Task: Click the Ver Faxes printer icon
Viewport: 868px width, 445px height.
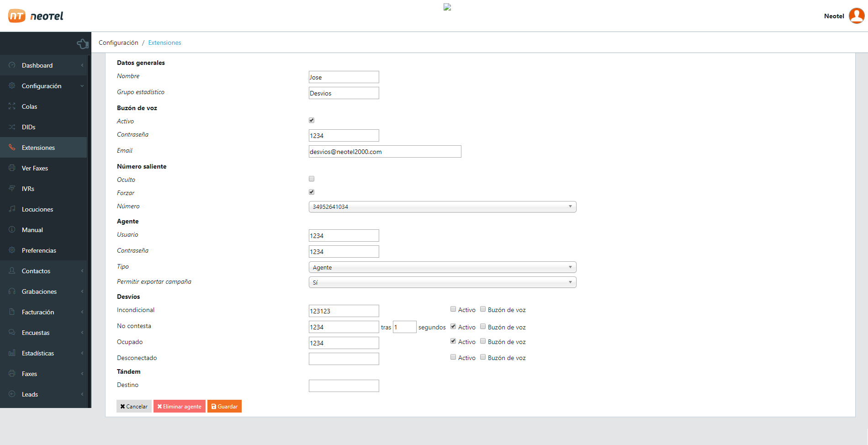Action: point(12,168)
